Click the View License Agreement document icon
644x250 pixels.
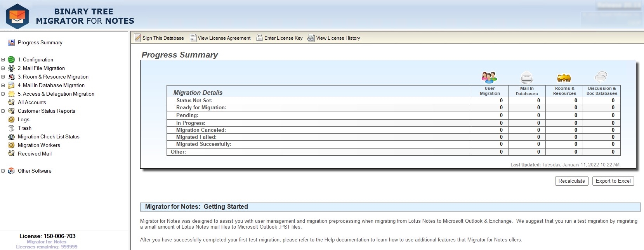[x=193, y=38]
